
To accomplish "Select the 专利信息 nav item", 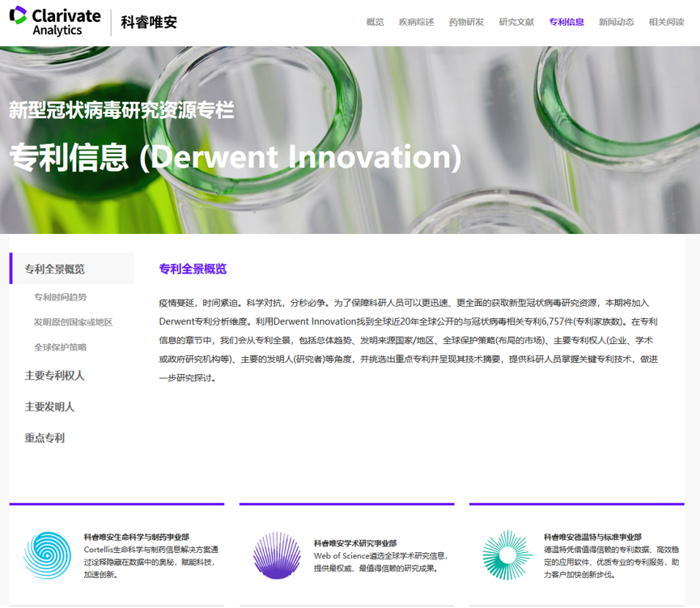I will click(x=566, y=22).
